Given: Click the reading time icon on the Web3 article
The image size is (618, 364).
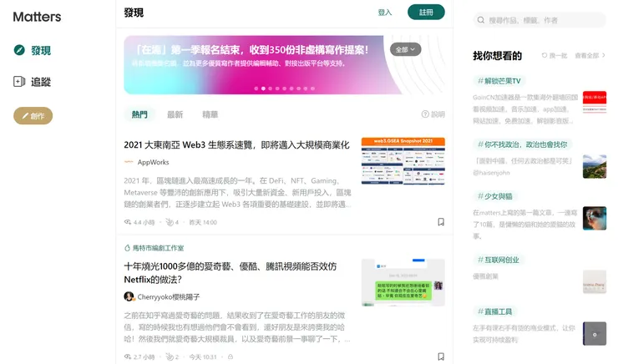Looking at the screenshot, I should click(x=128, y=222).
